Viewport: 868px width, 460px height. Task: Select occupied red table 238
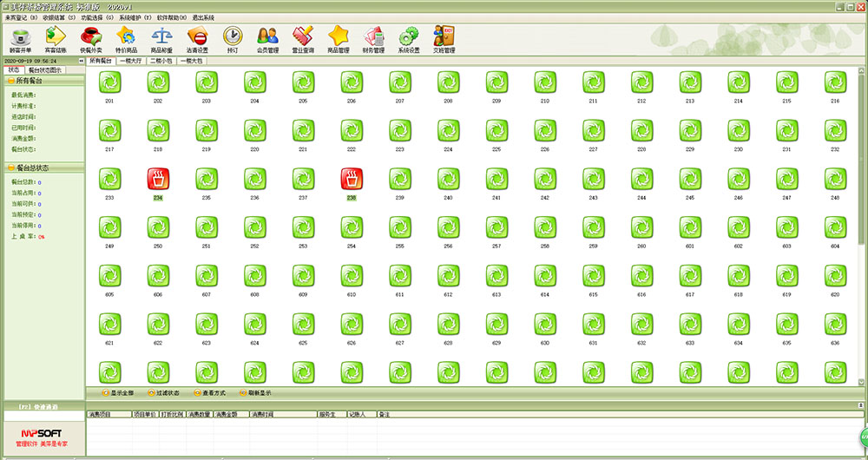[352, 181]
